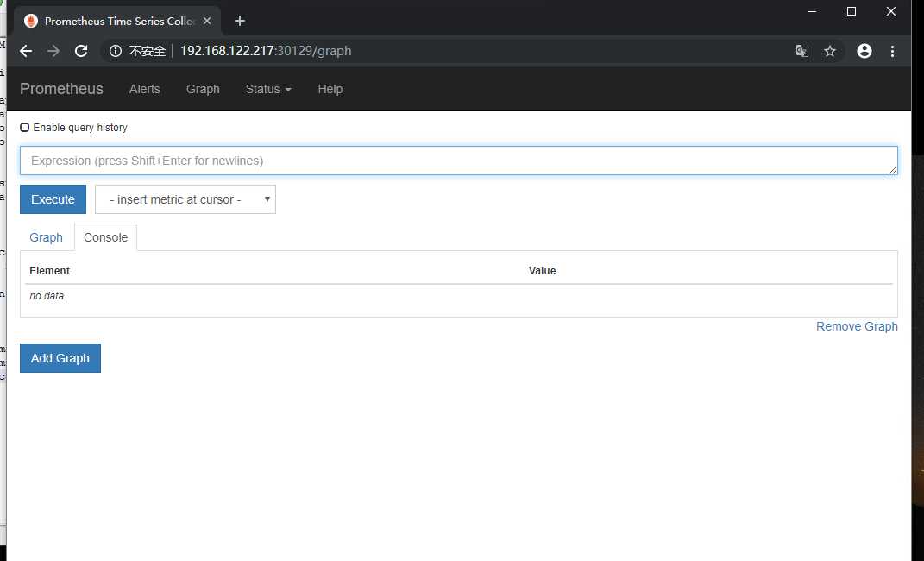The height and width of the screenshot is (561, 924).
Task: Reload the Prometheus page
Action: pos(81,51)
